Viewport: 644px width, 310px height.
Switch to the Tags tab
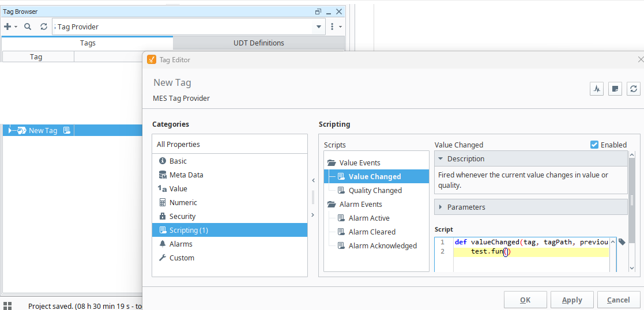pos(88,43)
